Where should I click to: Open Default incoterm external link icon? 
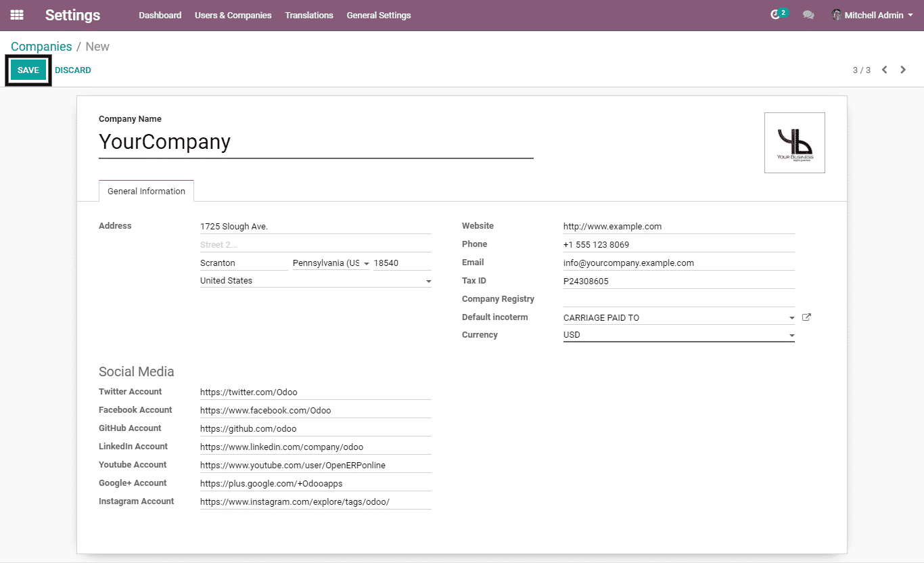[806, 317]
